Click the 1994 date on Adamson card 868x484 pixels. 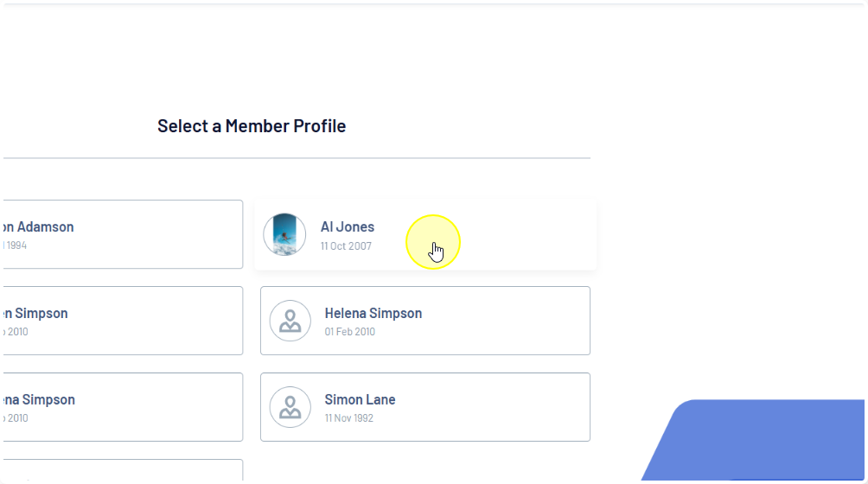pyautogui.click(x=15, y=245)
